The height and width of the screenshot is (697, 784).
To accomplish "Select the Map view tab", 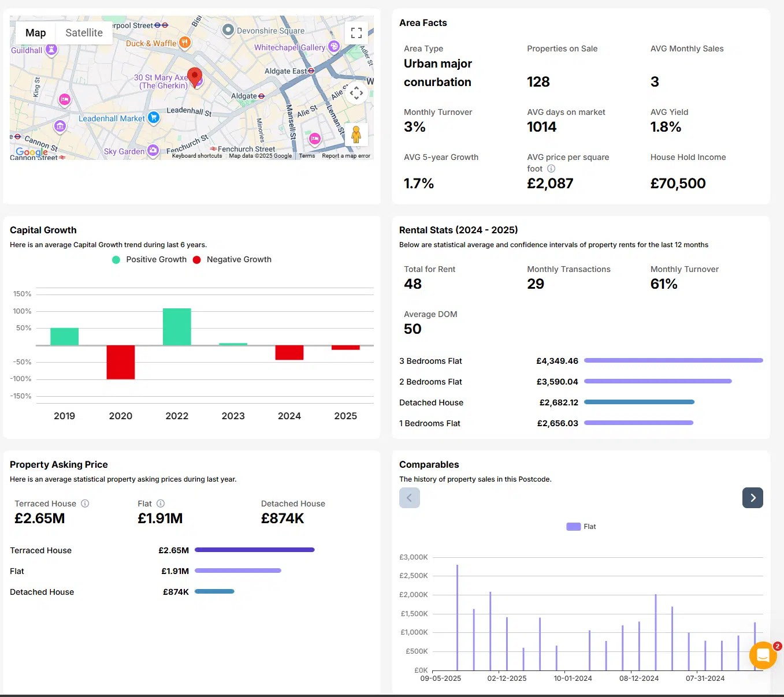I will pos(36,33).
